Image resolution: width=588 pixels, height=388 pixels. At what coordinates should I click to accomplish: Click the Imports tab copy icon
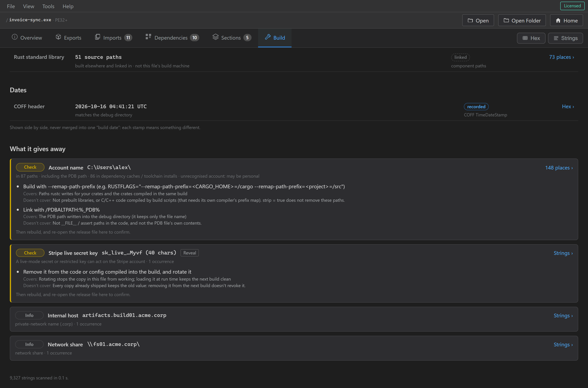click(97, 37)
